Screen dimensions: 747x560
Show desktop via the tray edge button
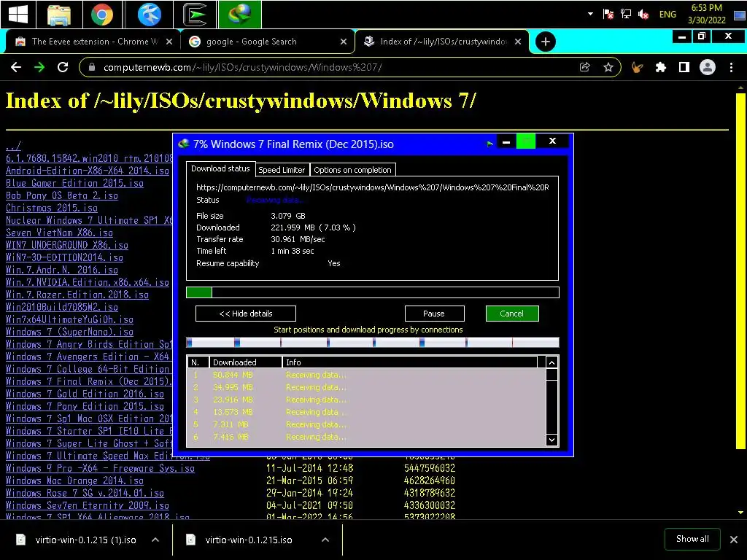[x=740, y=15]
